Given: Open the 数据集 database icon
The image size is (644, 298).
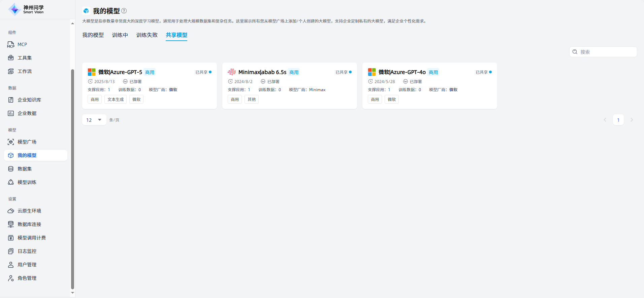Looking at the screenshot, I should tap(11, 169).
